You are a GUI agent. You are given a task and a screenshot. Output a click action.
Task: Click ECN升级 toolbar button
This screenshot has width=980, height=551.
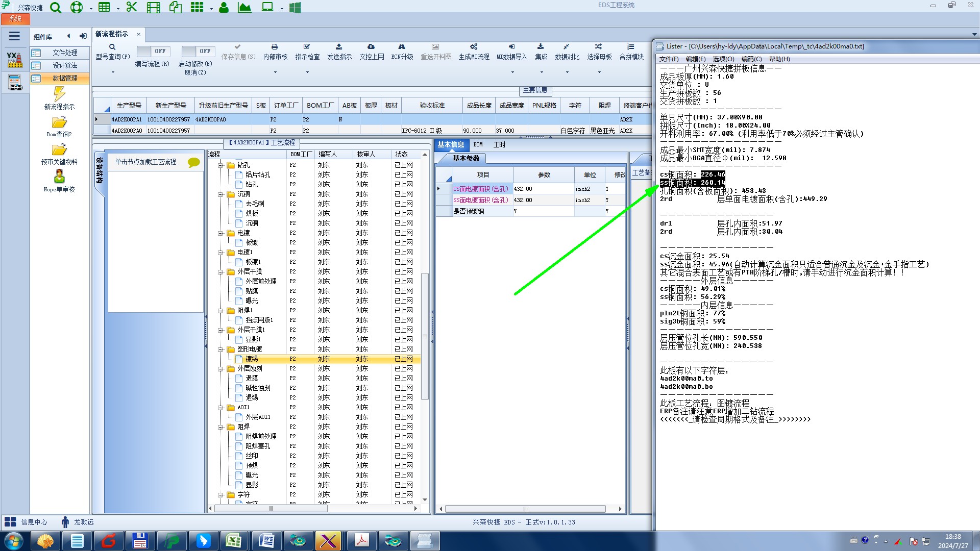click(x=402, y=52)
